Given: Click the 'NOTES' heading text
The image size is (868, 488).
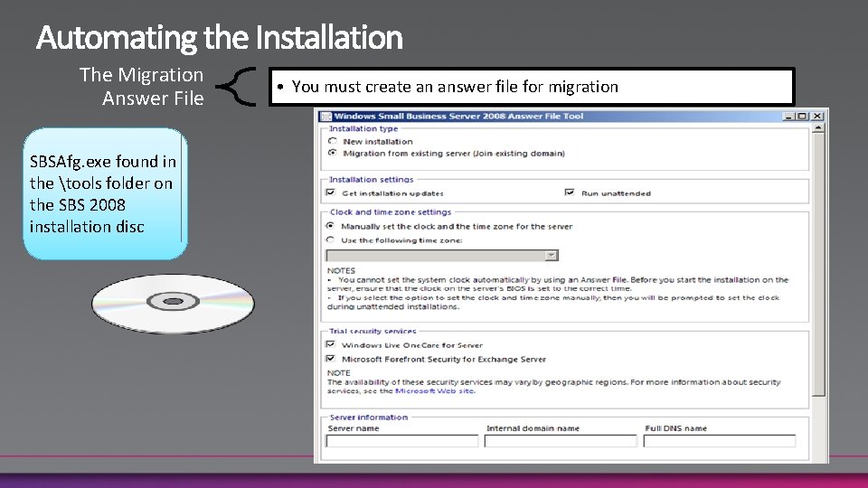Looking at the screenshot, I should [x=341, y=270].
